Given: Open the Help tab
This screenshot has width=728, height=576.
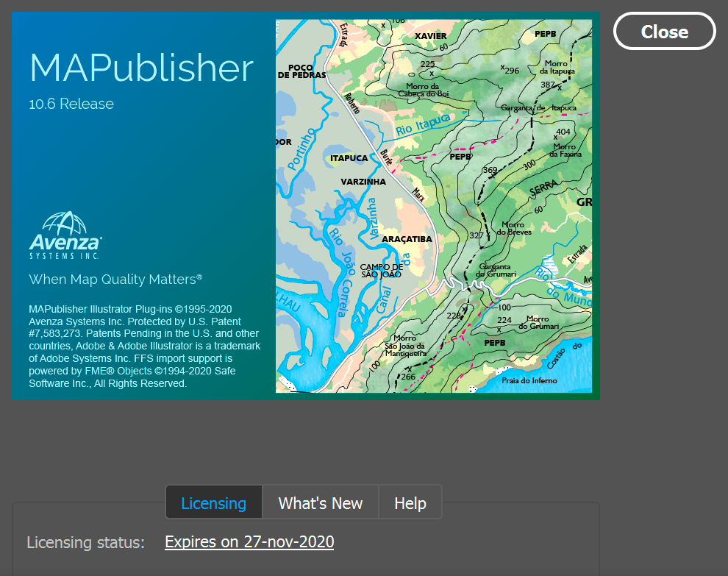Looking at the screenshot, I should [410, 502].
